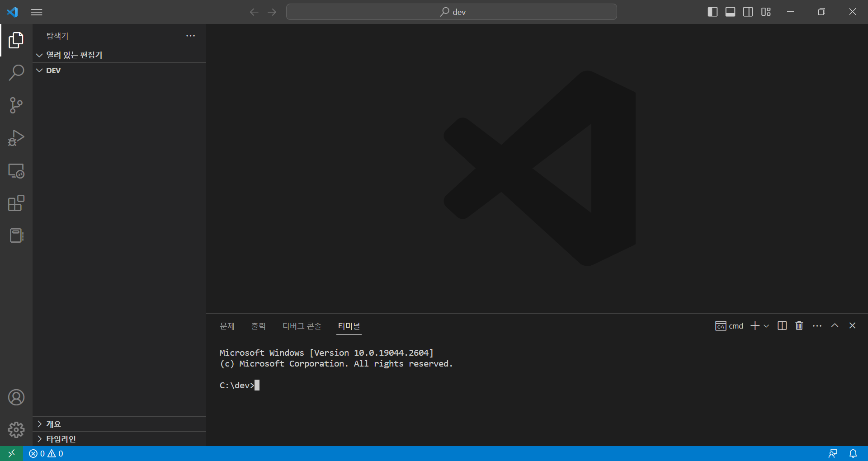Toggle the primary side bar visibility
The image size is (868, 461).
point(712,12)
